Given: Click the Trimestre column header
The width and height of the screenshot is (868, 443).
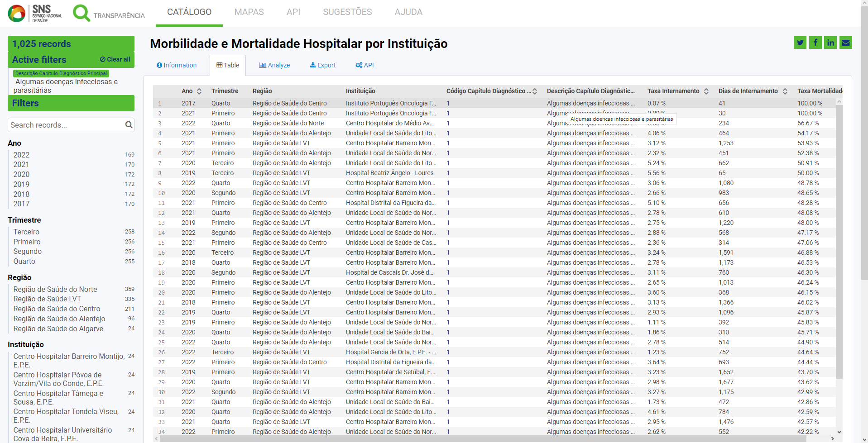Looking at the screenshot, I should click(x=225, y=91).
